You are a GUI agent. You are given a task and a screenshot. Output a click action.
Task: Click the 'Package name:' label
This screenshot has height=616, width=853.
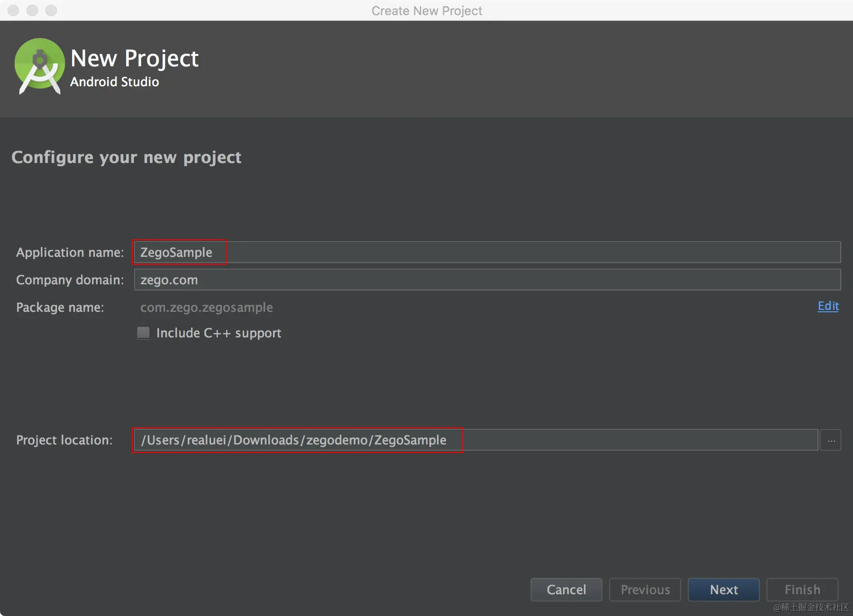(60, 308)
